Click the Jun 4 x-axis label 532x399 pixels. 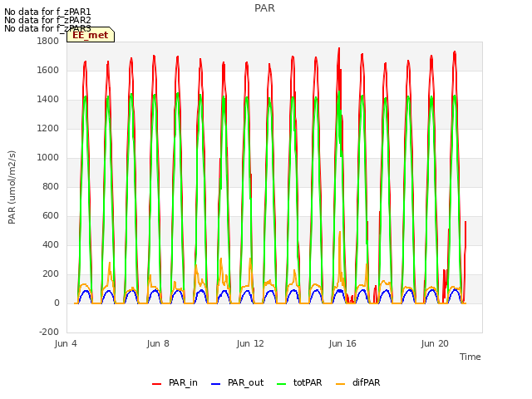(x=66, y=343)
